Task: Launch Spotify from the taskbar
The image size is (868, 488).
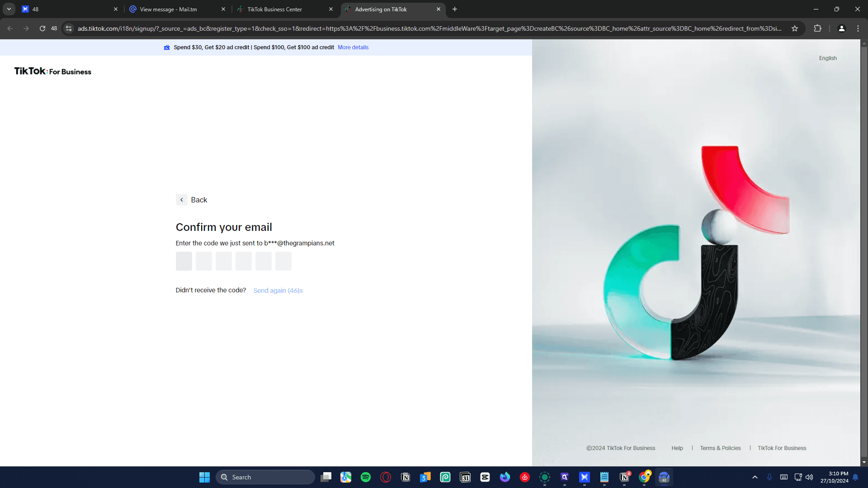Action: tap(366, 477)
